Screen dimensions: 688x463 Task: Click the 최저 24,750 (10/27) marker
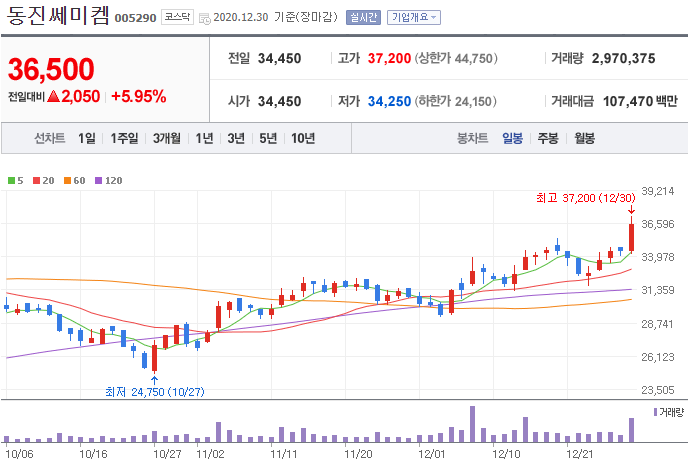tap(155, 391)
